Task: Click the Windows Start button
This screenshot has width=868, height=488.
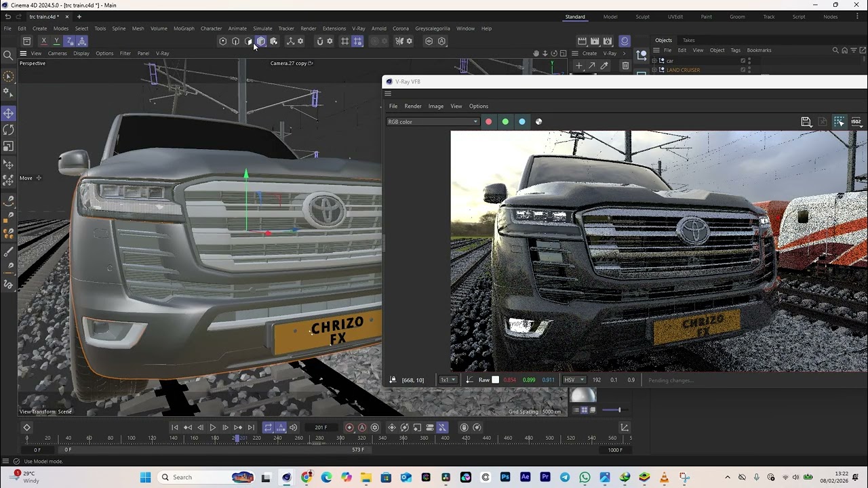Action: [145, 477]
